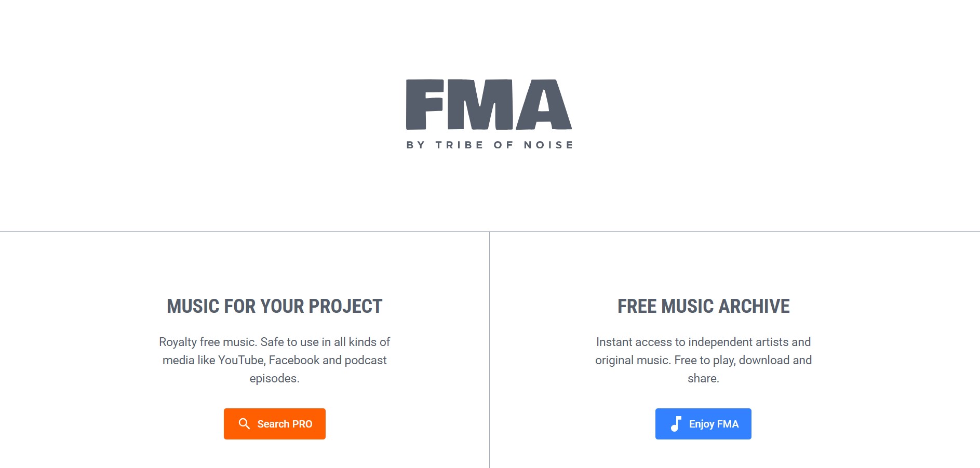Click the 'BY TRIBE OF NOISE' tagline
980x468 pixels.
(x=489, y=145)
